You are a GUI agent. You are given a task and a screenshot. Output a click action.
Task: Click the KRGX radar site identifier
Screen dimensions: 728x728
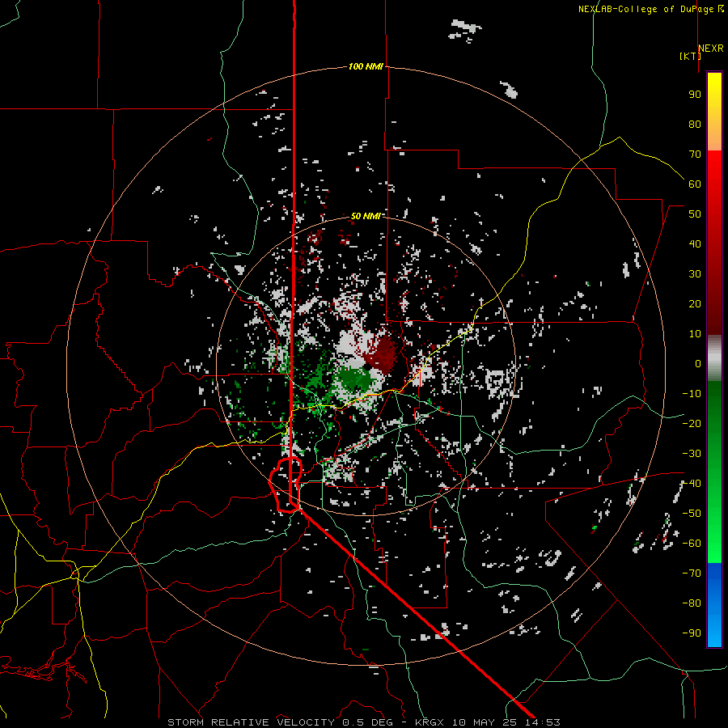coord(430,722)
